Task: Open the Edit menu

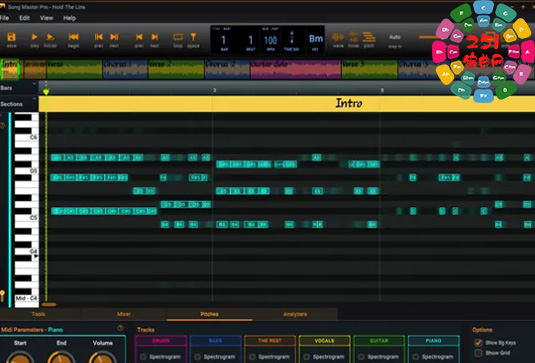Action: (x=24, y=18)
